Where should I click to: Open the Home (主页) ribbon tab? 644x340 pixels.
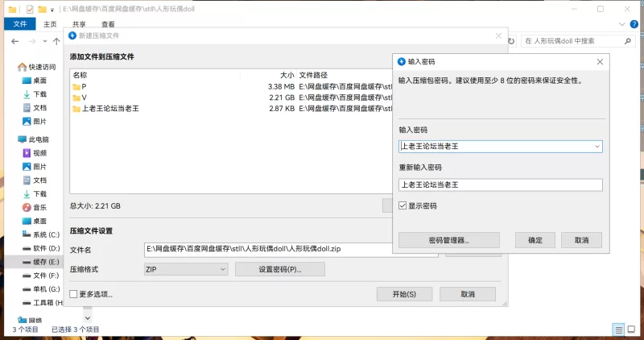50,24
